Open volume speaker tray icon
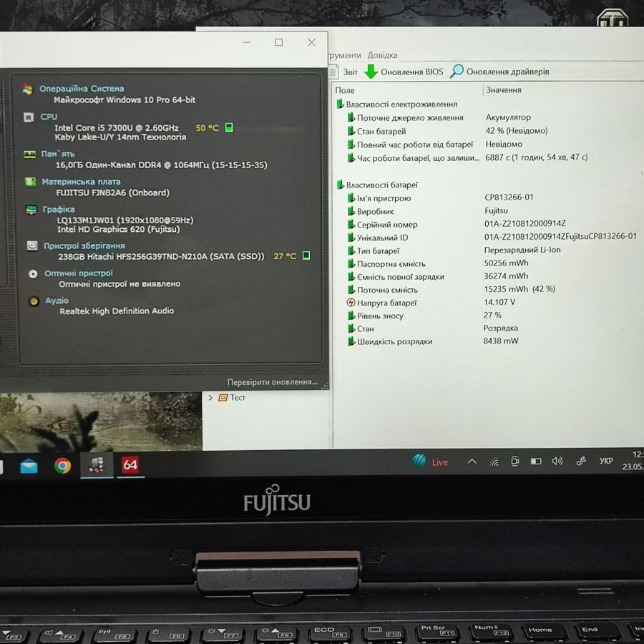Viewport: 644px width, 644px height. tap(557, 462)
